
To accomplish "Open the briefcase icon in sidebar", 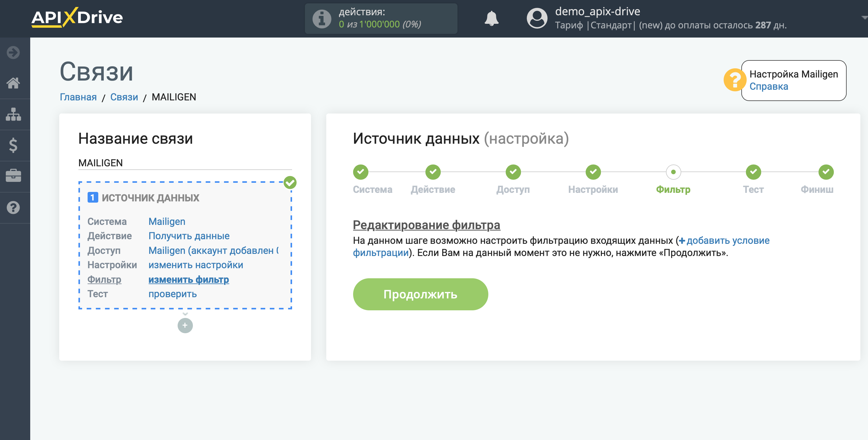I will (x=13, y=176).
